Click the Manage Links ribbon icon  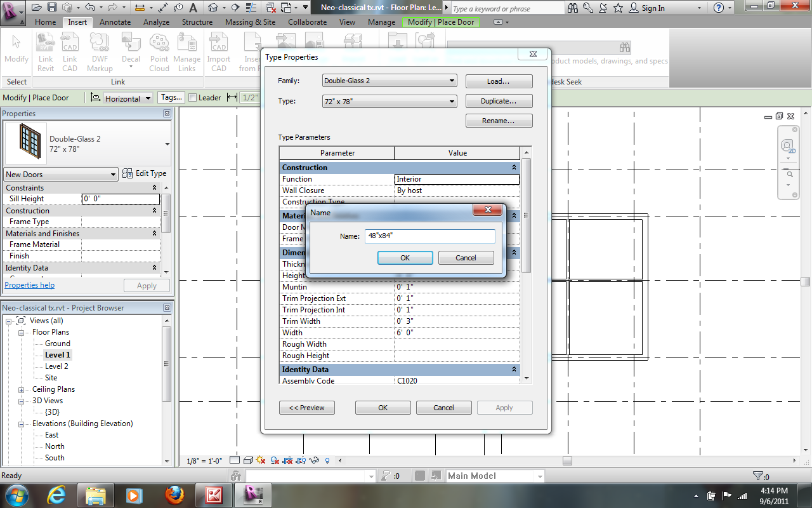[x=187, y=53]
